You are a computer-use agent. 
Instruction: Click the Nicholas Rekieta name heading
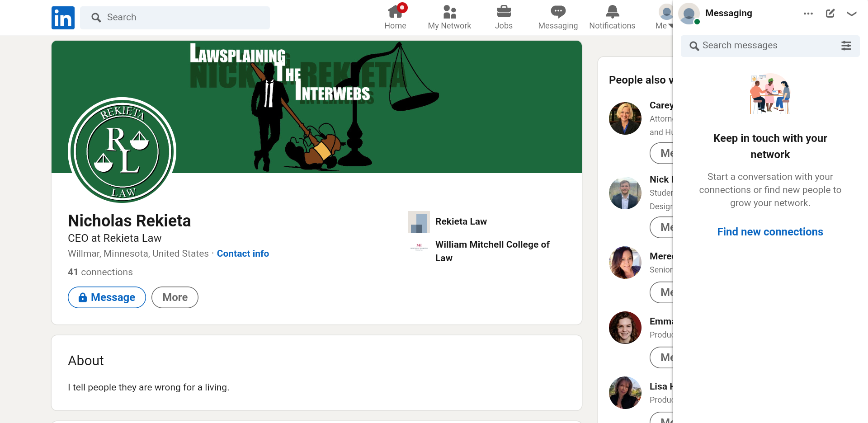click(x=129, y=221)
